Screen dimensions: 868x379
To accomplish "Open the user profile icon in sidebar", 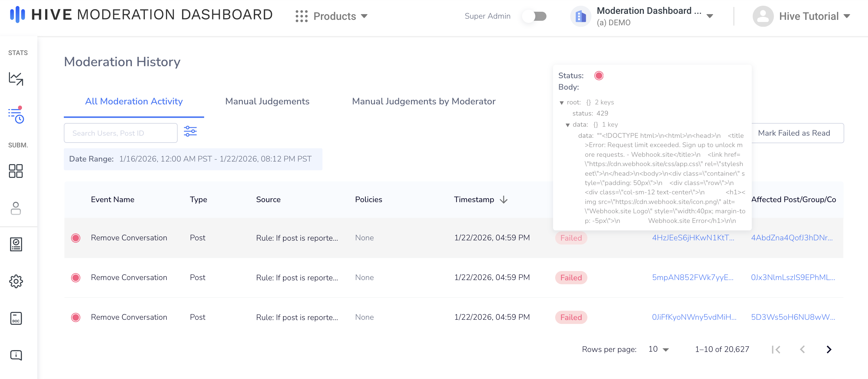I will (16, 208).
